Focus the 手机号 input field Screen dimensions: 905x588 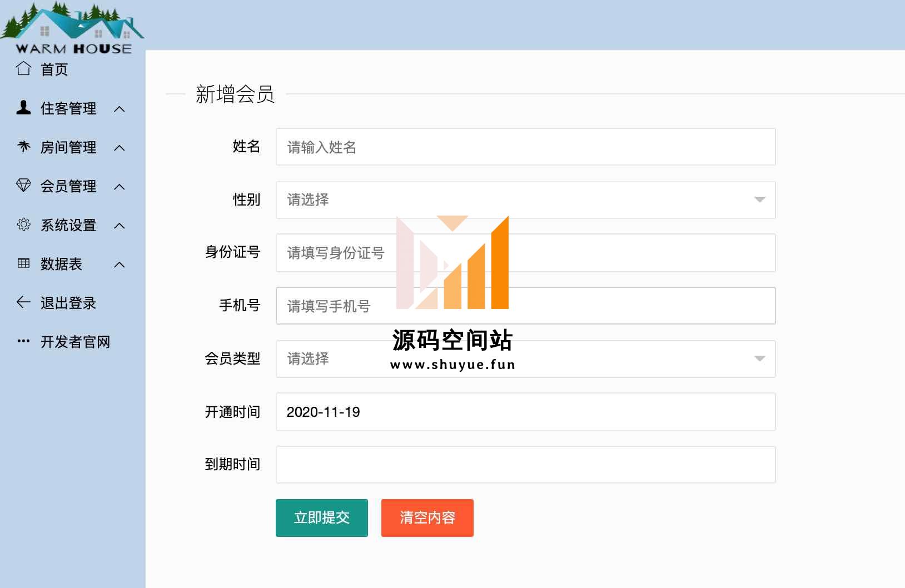pyautogui.click(x=525, y=306)
